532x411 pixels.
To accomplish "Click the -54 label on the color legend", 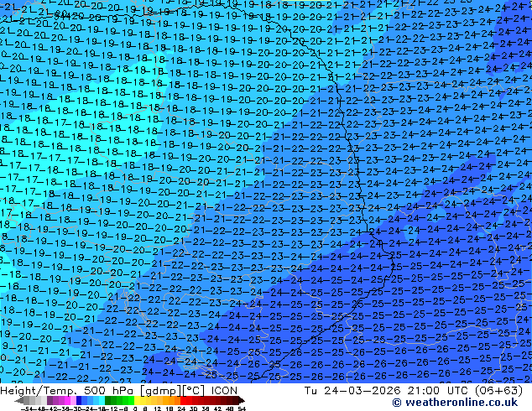I will pos(27,408).
